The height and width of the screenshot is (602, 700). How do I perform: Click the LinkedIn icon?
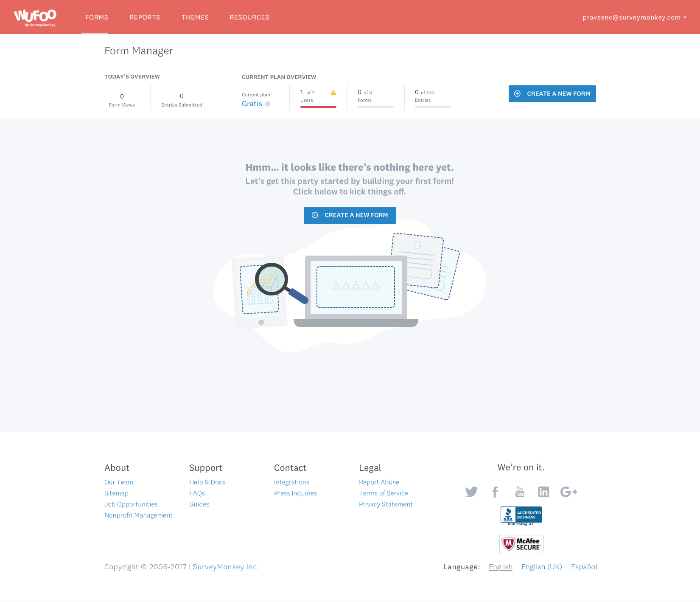coord(543,492)
